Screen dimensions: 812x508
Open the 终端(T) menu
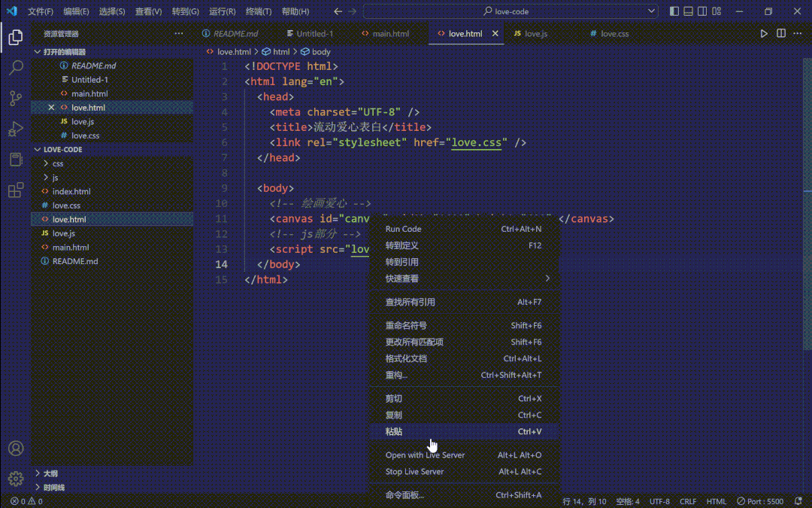(259, 11)
